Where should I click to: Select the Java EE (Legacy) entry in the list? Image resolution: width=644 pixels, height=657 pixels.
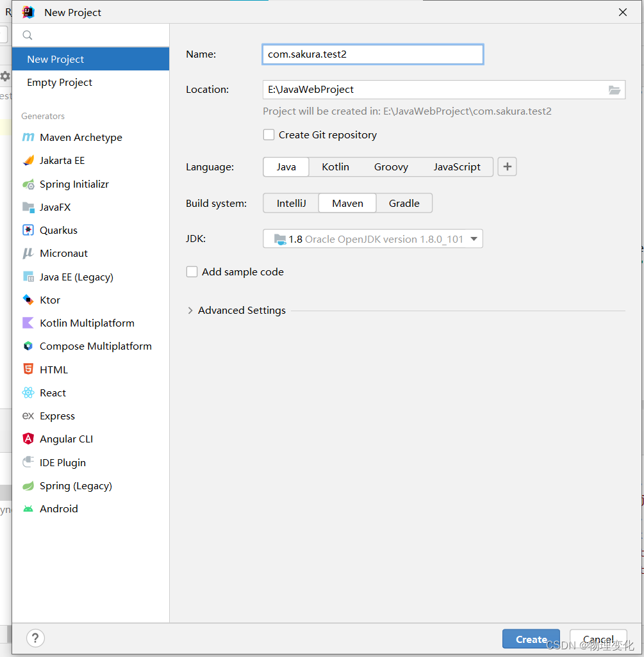point(90,277)
